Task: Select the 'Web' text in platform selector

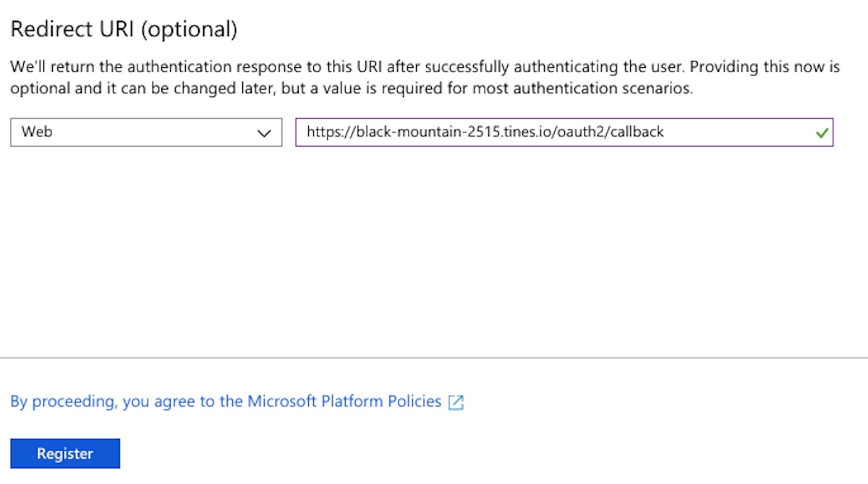Action: [37, 132]
